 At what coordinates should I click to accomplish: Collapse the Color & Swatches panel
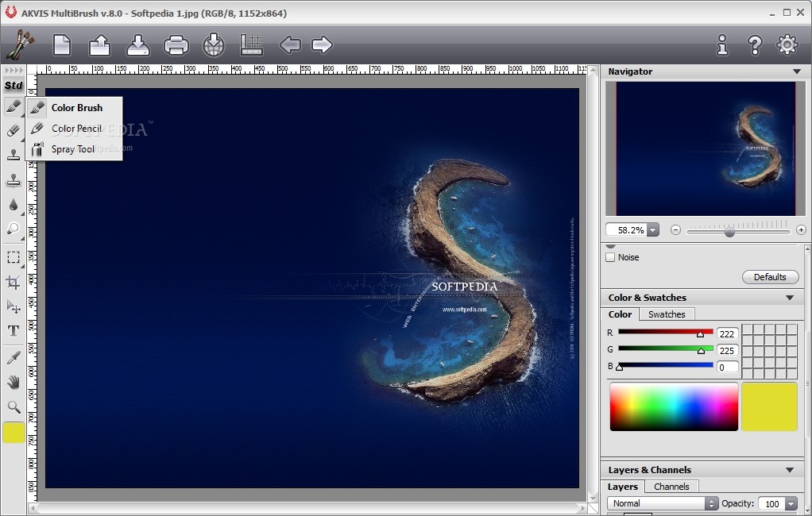coord(790,298)
